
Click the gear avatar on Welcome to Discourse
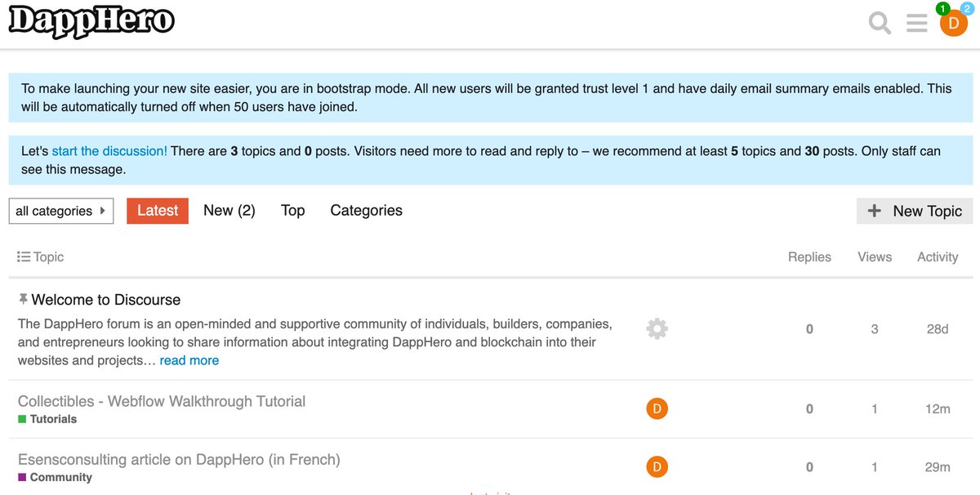tap(657, 329)
